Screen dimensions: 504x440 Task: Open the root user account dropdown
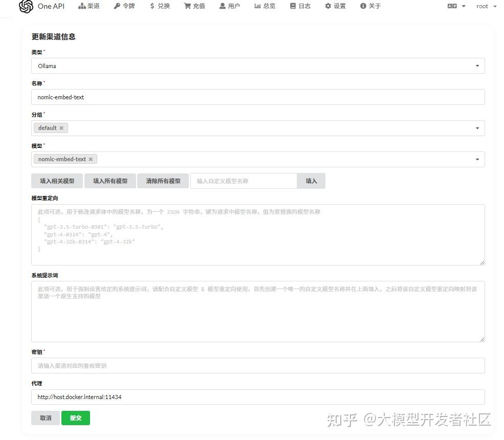click(486, 6)
